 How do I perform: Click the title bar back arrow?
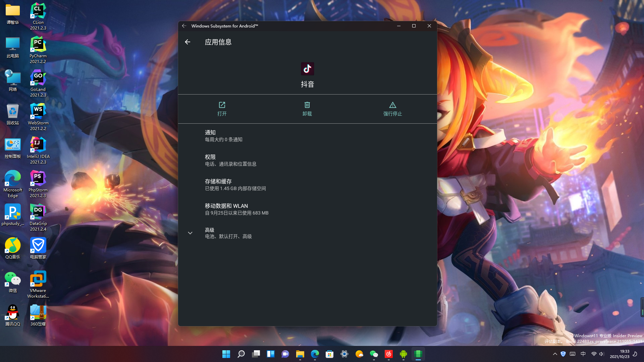[x=184, y=26]
